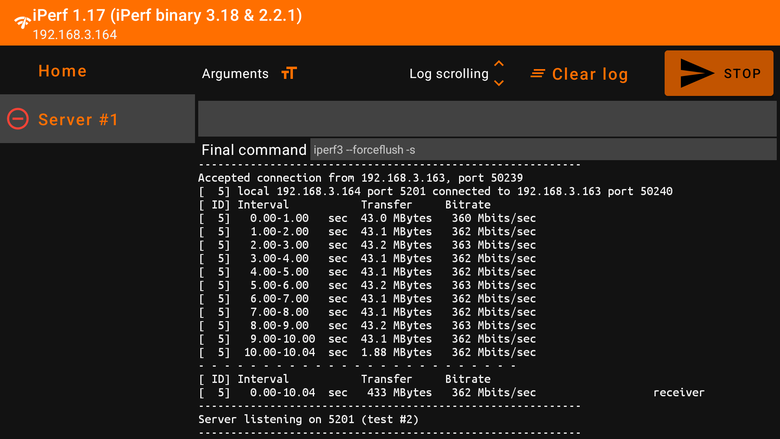Select the 3.00-4.00 sec interval row

367,258
